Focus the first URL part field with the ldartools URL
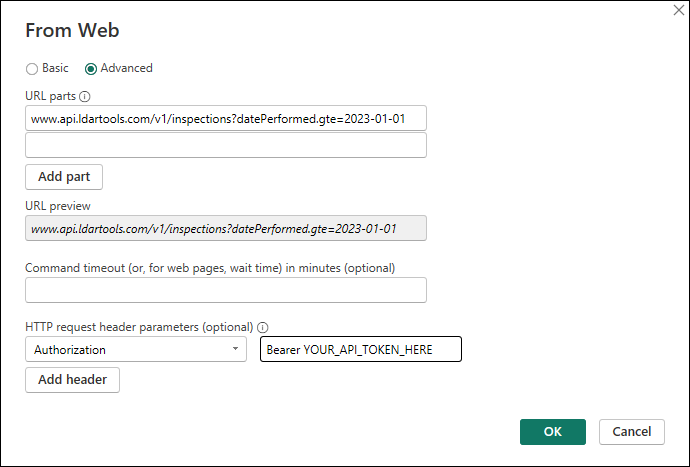Screen dimensions: 690x467 coord(225,119)
